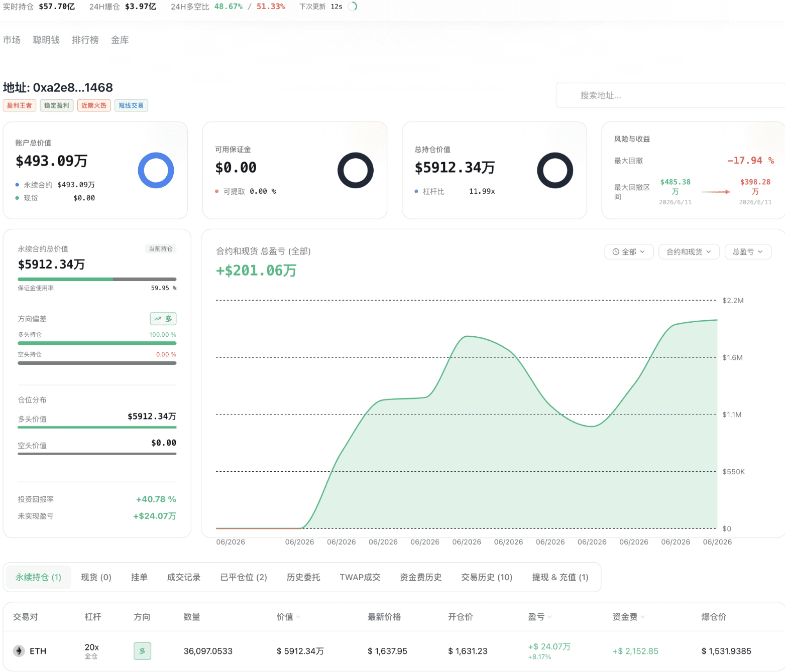
Task: Click the 多头持仓 green progress bar
Action: pos(97,343)
